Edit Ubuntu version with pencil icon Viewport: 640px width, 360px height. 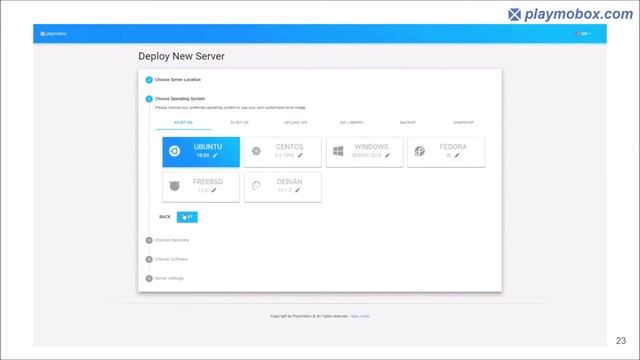click(215, 155)
